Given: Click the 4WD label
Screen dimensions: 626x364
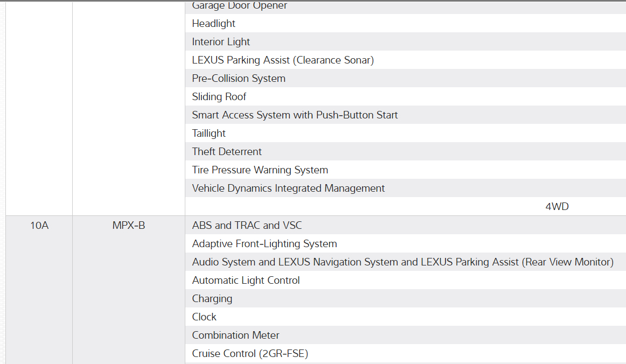Looking at the screenshot, I should 557,207.
